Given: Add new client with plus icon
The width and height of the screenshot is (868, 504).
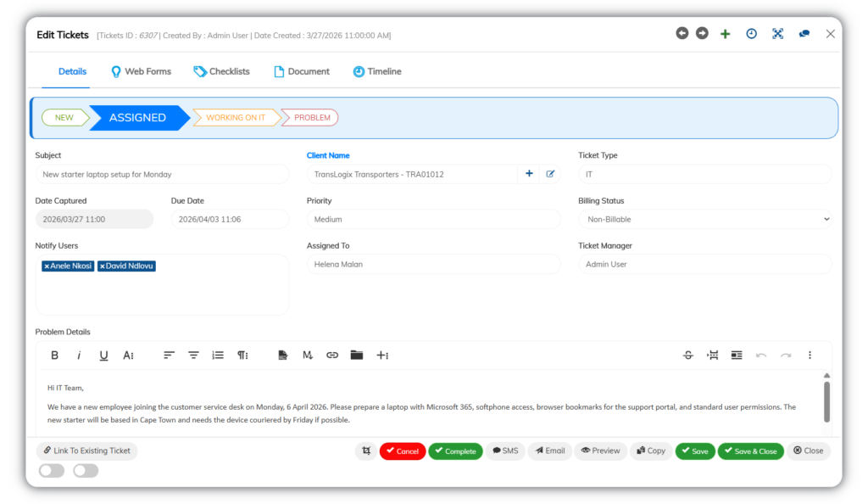Looking at the screenshot, I should [529, 174].
